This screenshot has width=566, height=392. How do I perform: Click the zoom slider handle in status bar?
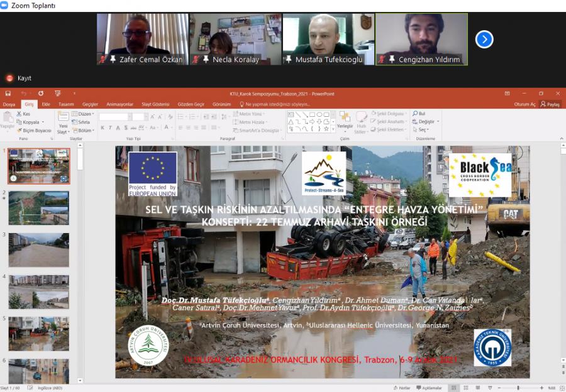(519, 388)
